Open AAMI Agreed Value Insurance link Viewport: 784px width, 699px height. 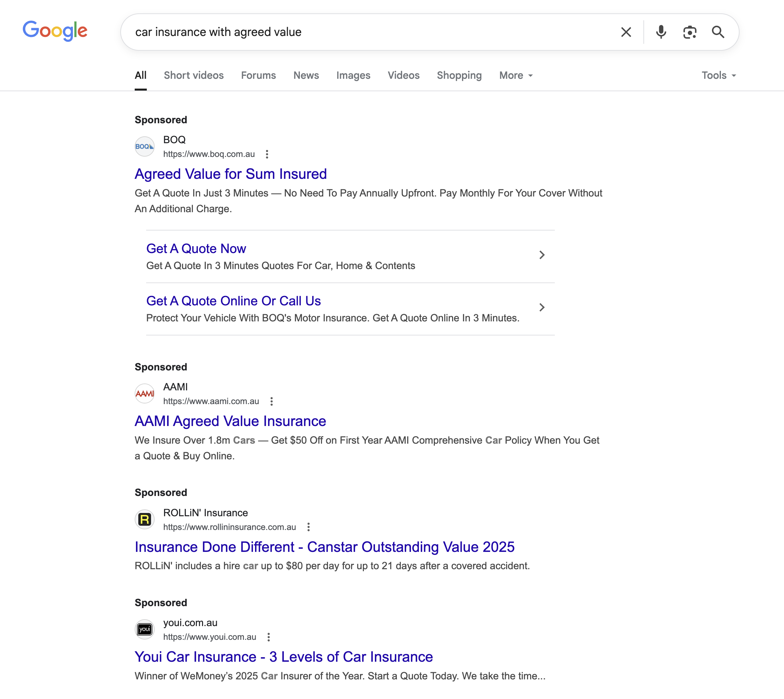pyautogui.click(x=230, y=421)
